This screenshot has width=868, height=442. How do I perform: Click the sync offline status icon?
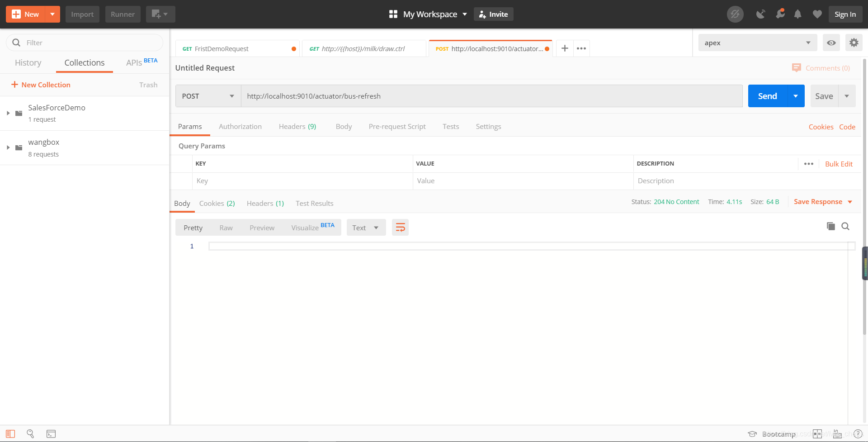coord(735,14)
